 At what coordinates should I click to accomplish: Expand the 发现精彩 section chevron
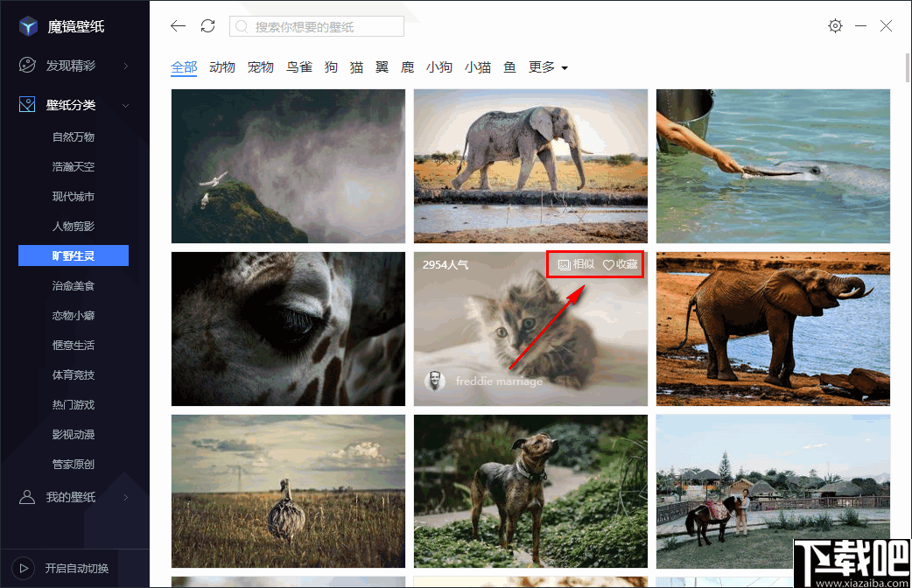126,66
